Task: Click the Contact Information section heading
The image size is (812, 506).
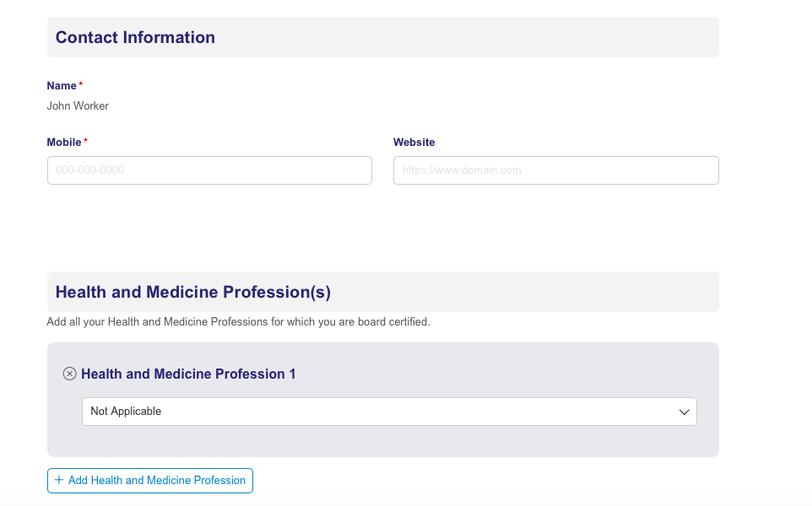Action: (x=135, y=37)
